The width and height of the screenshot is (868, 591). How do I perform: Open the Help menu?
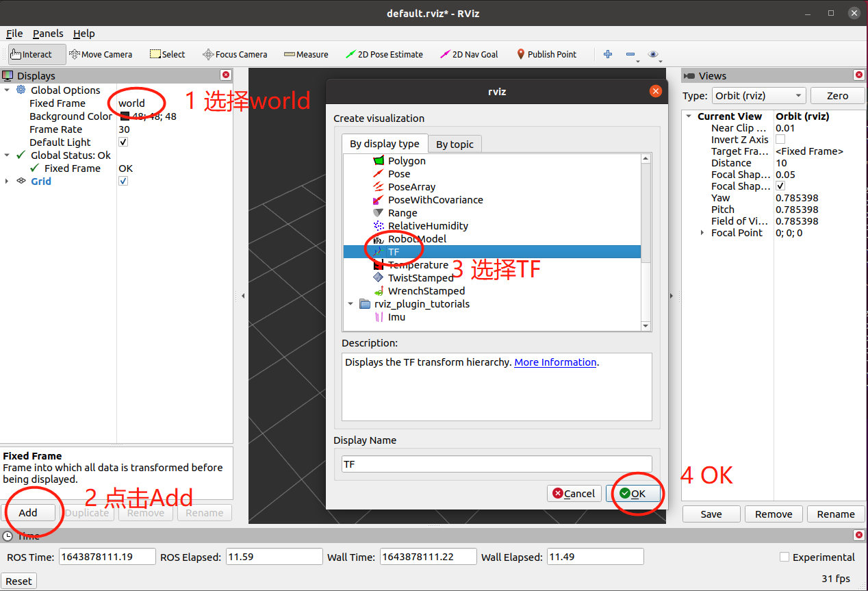(84, 34)
